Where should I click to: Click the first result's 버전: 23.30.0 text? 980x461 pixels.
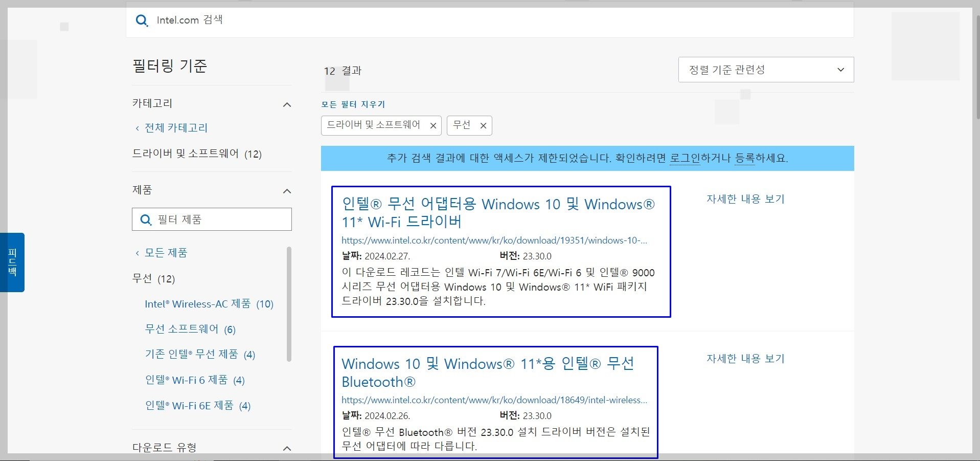(526, 256)
